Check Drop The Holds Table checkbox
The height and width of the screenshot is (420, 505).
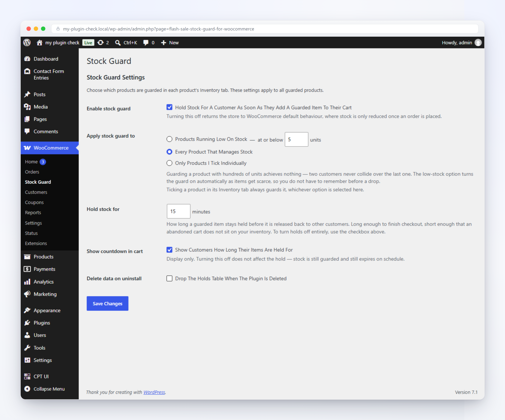click(169, 278)
